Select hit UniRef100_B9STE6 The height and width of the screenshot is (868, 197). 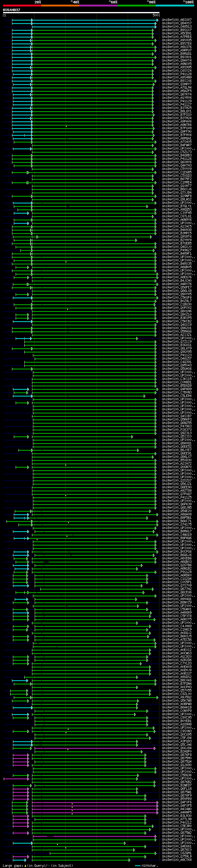(x=177, y=43)
